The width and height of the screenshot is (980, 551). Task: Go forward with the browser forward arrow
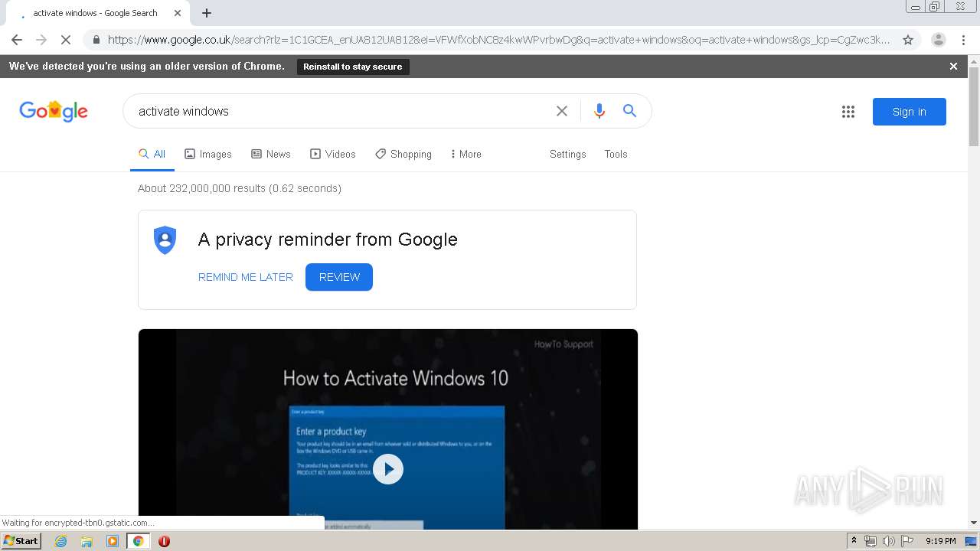point(41,40)
